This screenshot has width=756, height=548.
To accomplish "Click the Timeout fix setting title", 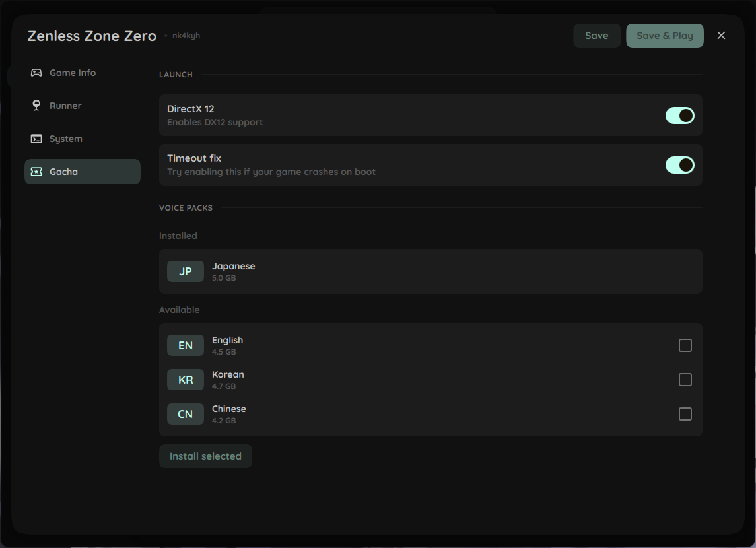I will tap(194, 158).
